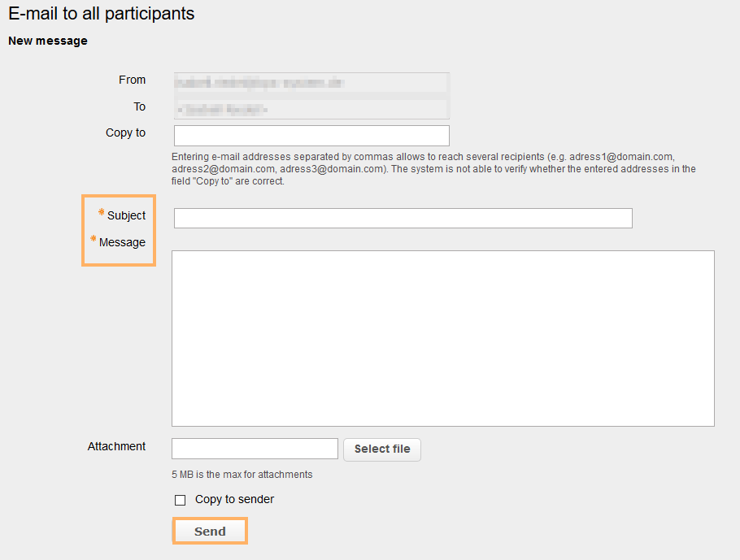Enable the Copy to sender checkbox
Viewport: 740px width, 560px height.
181,500
